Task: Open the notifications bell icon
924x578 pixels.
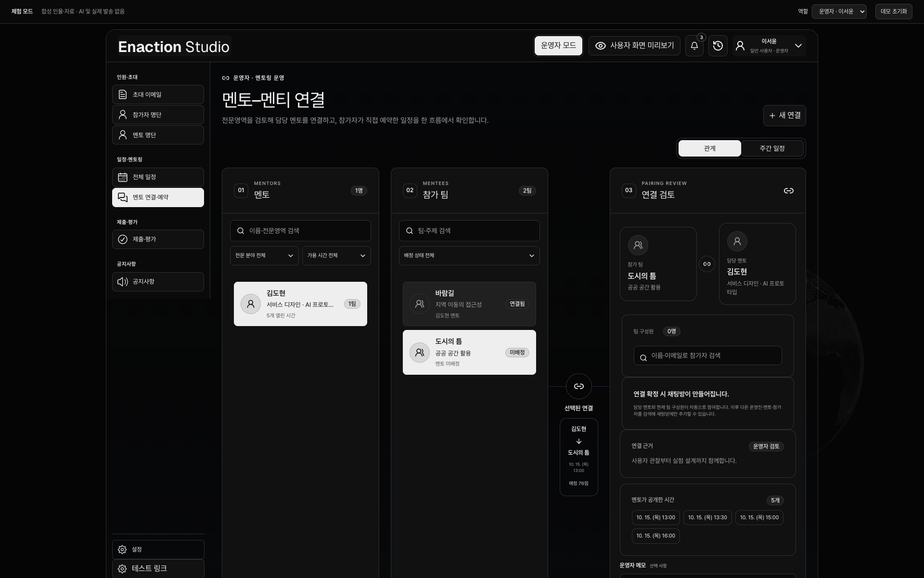Action: (694, 46)
